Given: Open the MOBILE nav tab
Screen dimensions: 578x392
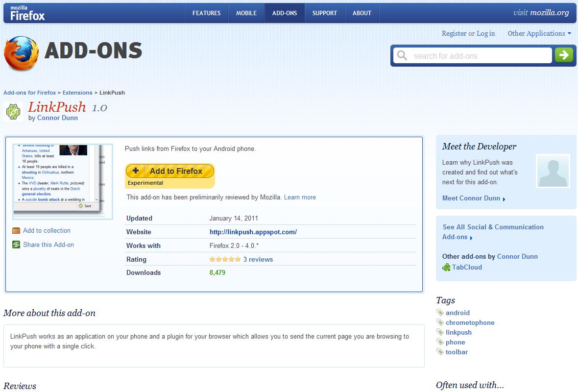Looking at the screenshot, I should (x=246, y=13).
